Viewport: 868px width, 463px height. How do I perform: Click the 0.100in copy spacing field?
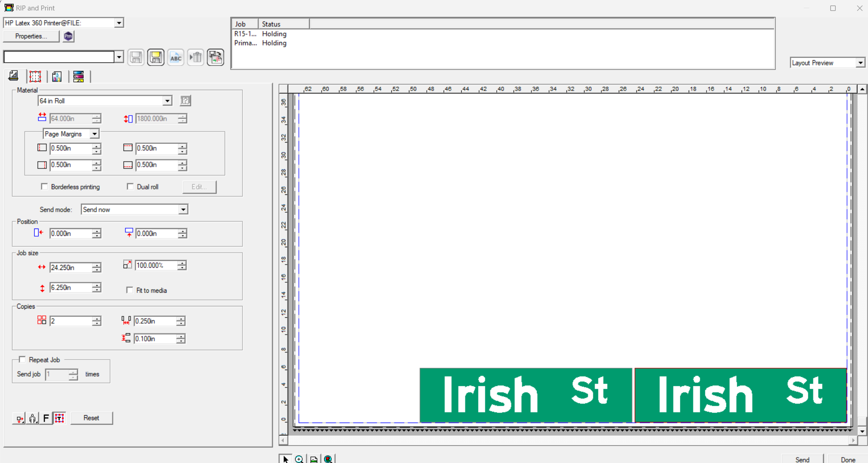pyautogui.click(x=155, y=339)
